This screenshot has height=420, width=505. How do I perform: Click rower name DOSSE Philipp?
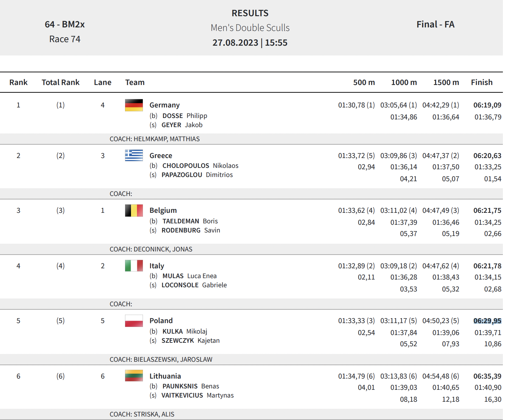pyautogui.click(x=185, y=116)
